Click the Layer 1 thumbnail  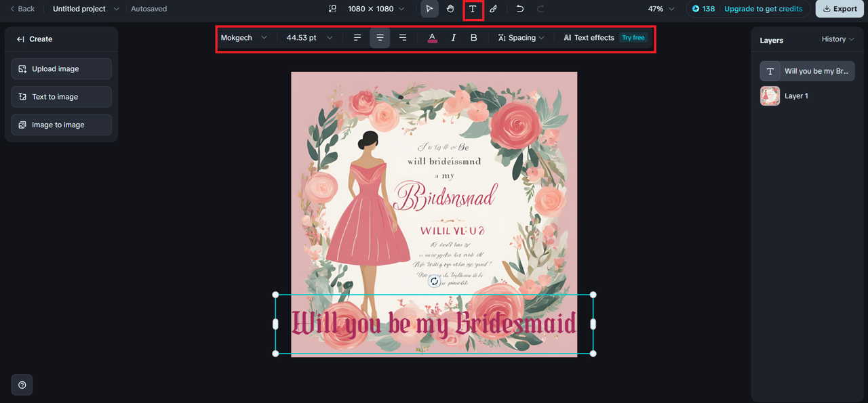(x=770, y=96)
